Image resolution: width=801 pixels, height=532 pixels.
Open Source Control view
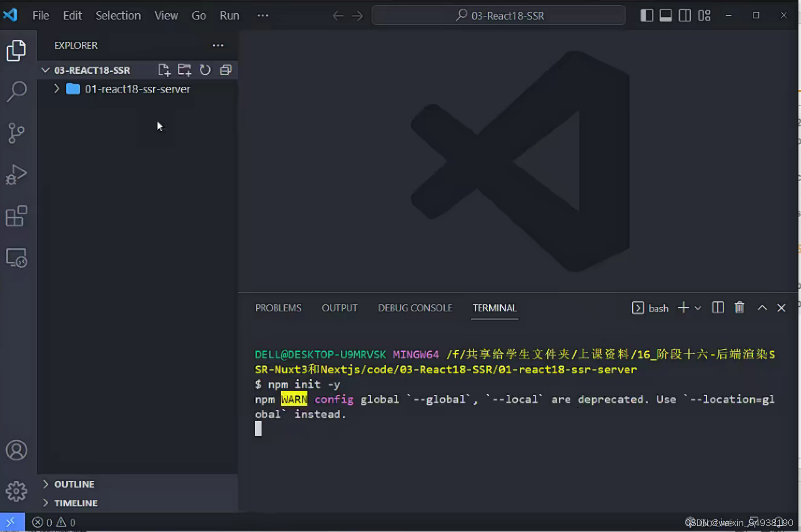pos(16,133)
